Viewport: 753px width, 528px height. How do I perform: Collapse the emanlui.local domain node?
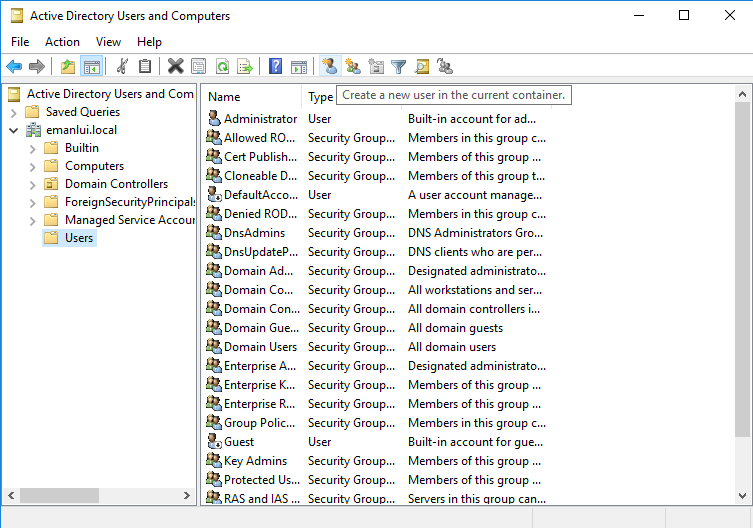(x=14, y=130)
